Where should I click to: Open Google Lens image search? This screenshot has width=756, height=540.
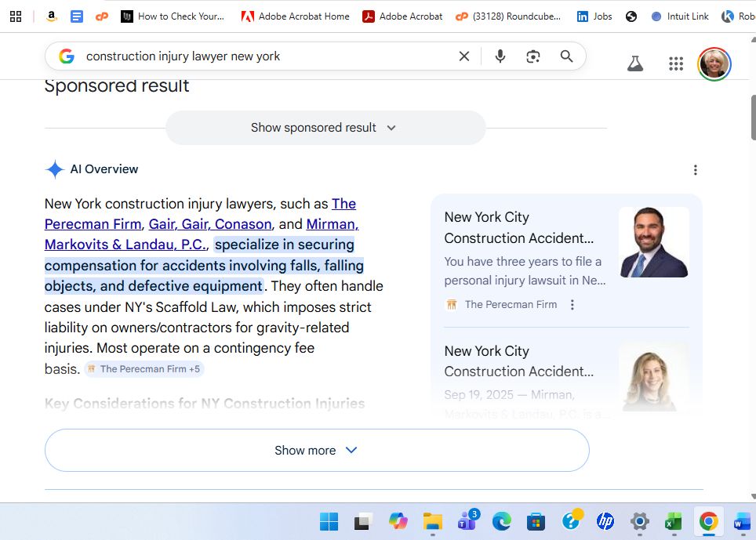pos(533,56)
